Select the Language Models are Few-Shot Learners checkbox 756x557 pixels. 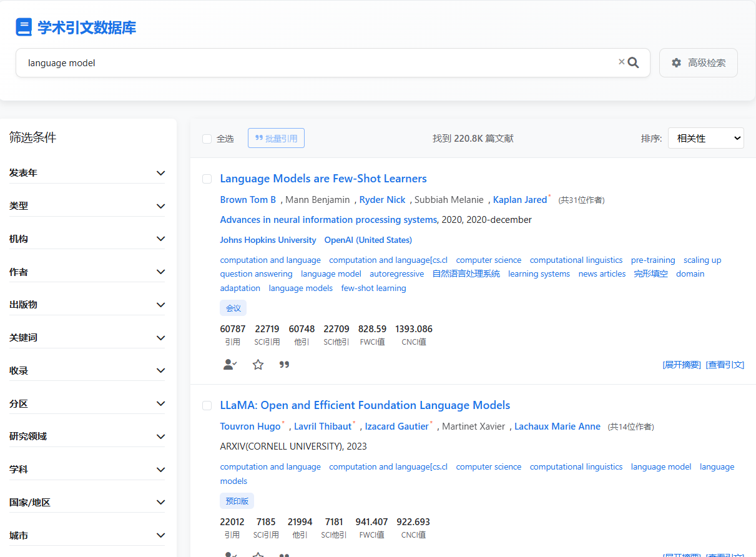click(x=207, y=179)
